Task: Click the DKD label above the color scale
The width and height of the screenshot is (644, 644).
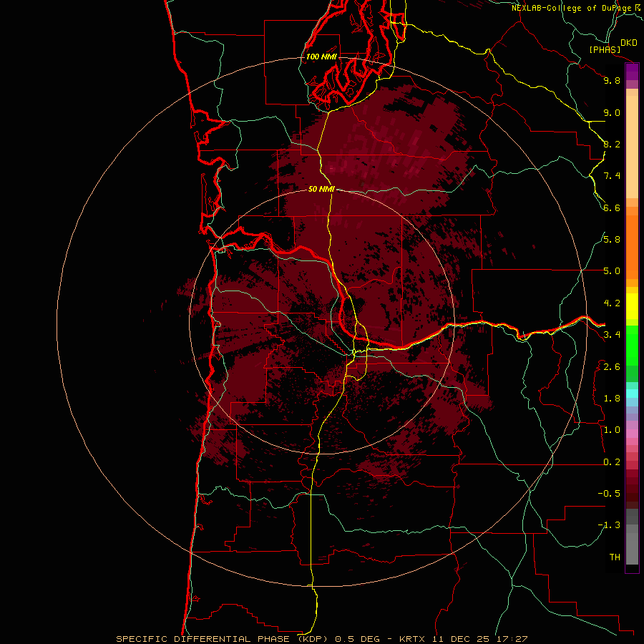Action: click(x=629, y=42)
